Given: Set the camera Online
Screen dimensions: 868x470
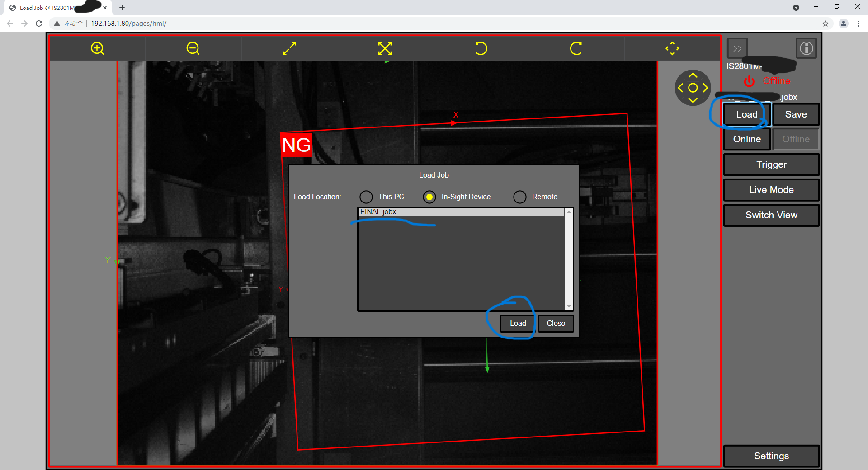Looking at the screenshot, I should point(747,139).
